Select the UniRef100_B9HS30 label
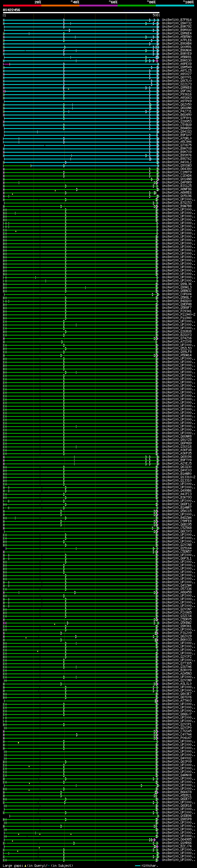This screenshot has width=197, height=868. (x=176, y=60)
